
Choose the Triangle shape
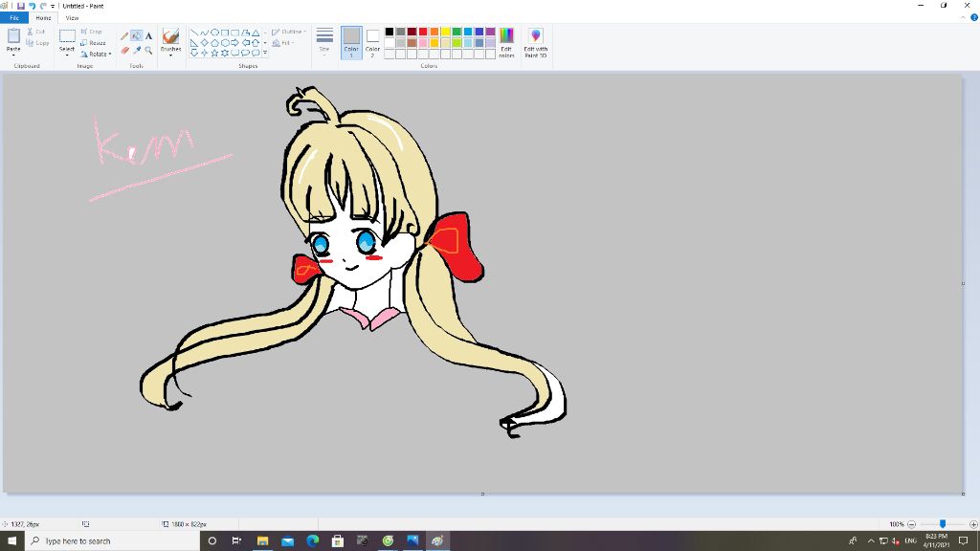coord(256,33)
